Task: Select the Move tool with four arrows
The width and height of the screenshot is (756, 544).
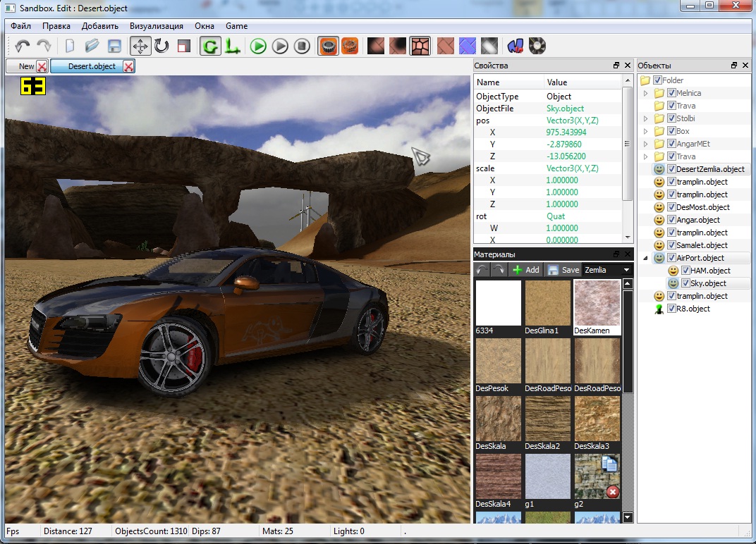Action: coord(140,47)
